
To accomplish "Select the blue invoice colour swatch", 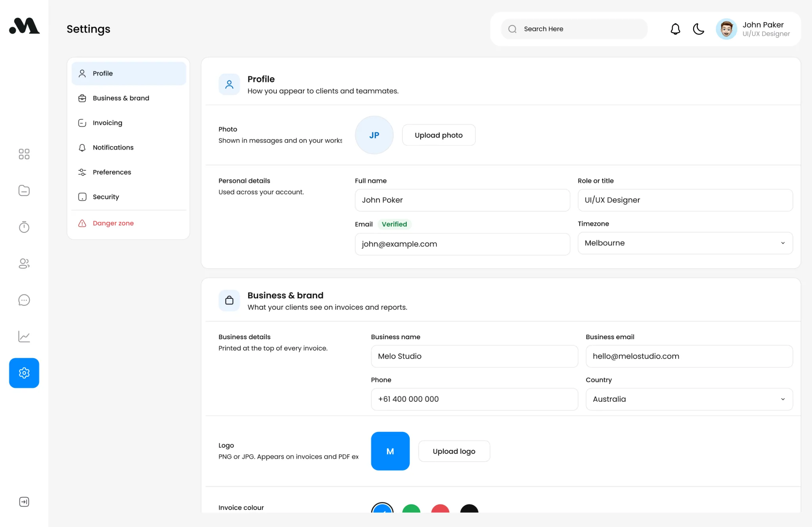I will coord(382,508).
